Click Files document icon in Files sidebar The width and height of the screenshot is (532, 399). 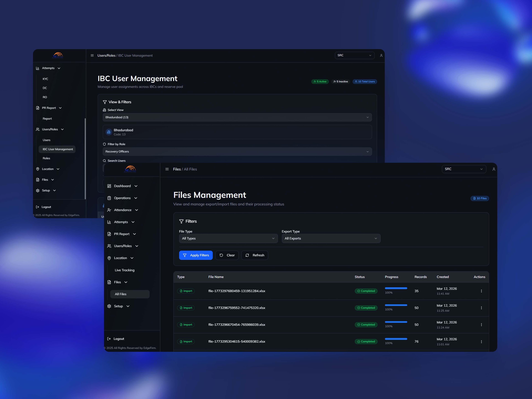pos(109,282)
